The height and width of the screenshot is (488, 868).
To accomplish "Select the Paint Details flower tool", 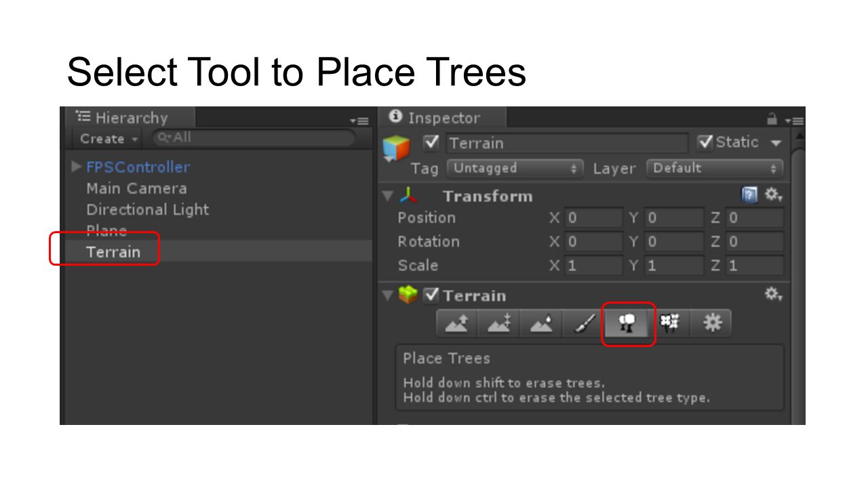I will pos(670,323).
